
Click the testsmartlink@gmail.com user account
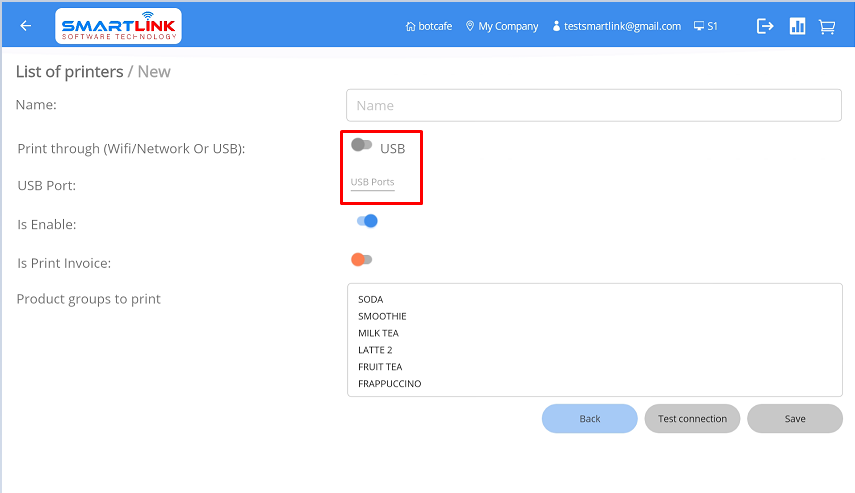[x=616, y=27]
